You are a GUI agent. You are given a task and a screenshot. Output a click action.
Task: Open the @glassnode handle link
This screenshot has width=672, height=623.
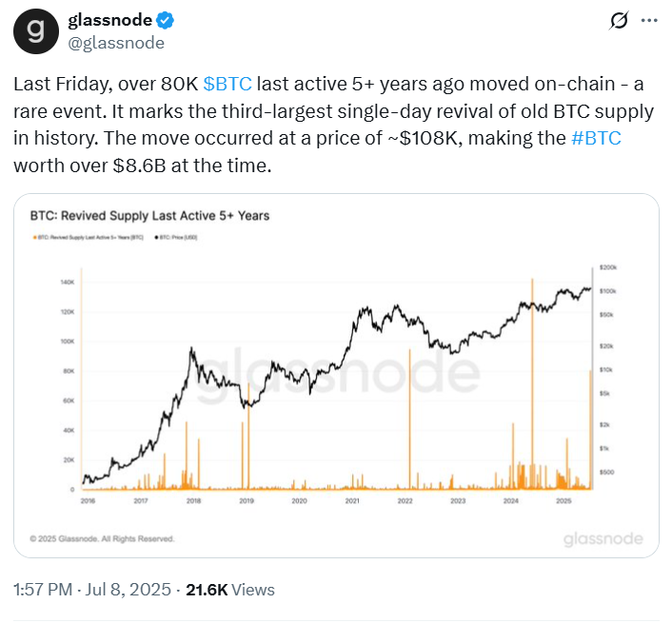[x=116, y=43]
